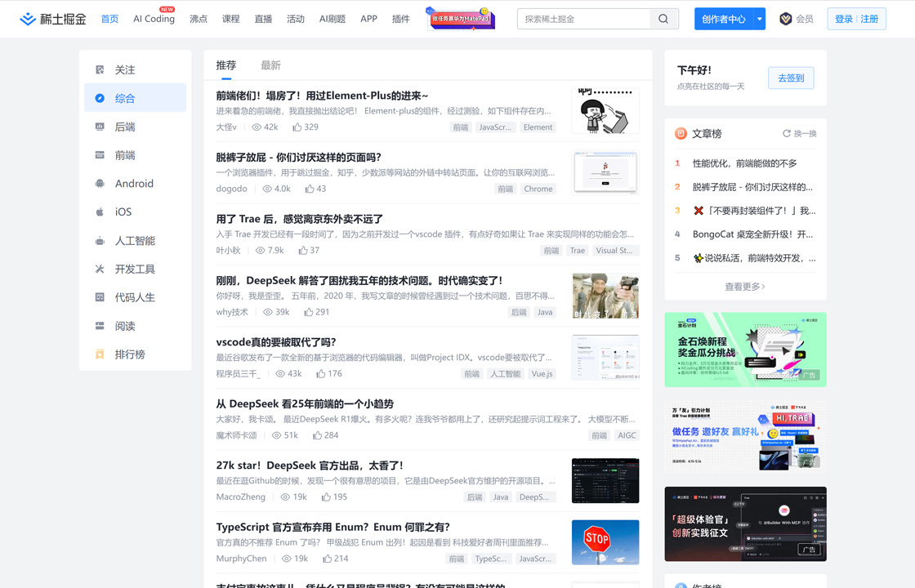The image size is (915, 588).
Task: Open the AI Coding nav item
Action: pos(154,19)
